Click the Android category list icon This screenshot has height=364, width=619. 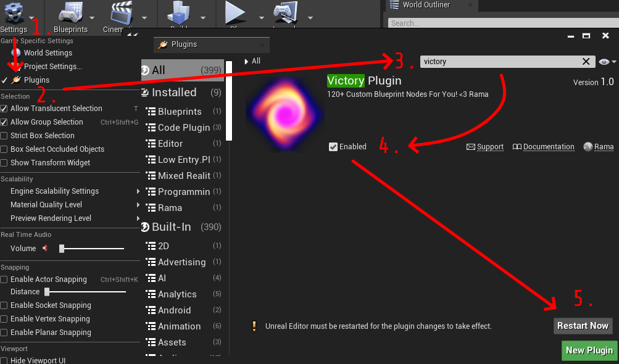(151, 310)
